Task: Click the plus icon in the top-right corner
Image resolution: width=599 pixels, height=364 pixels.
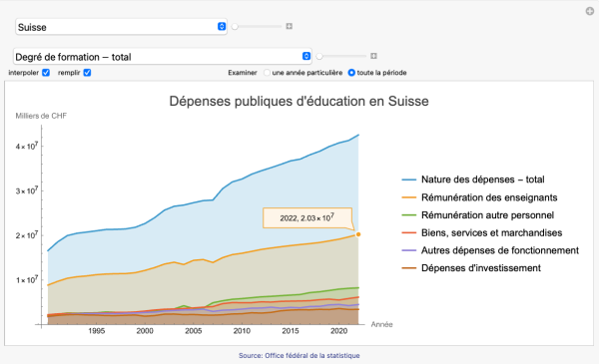Action: point(590,11)
